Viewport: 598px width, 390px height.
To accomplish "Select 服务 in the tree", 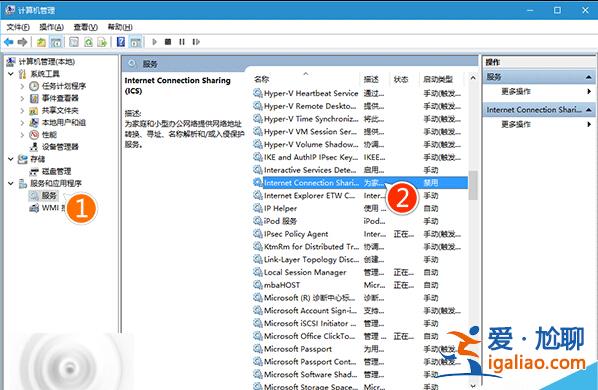I will coord(49,196).
